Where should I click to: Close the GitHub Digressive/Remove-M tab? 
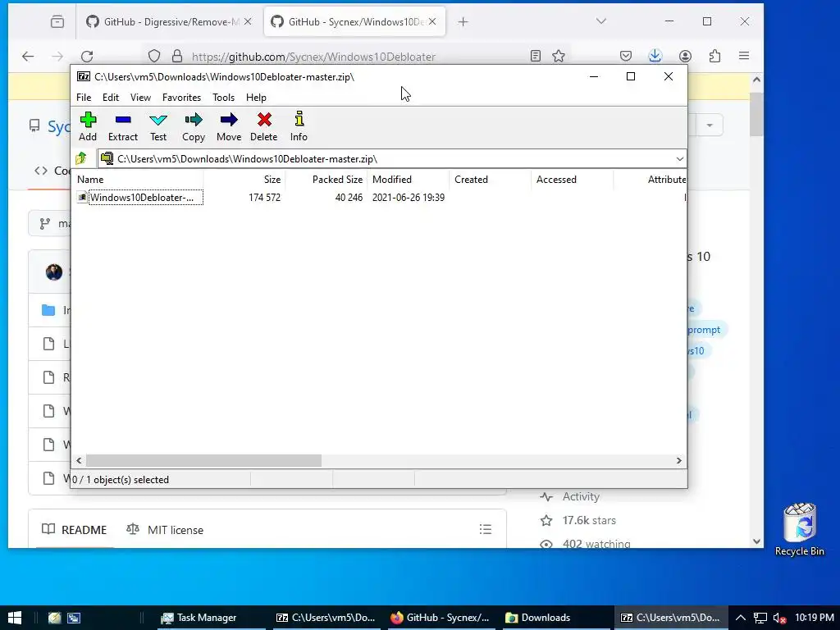coord(248,22)
